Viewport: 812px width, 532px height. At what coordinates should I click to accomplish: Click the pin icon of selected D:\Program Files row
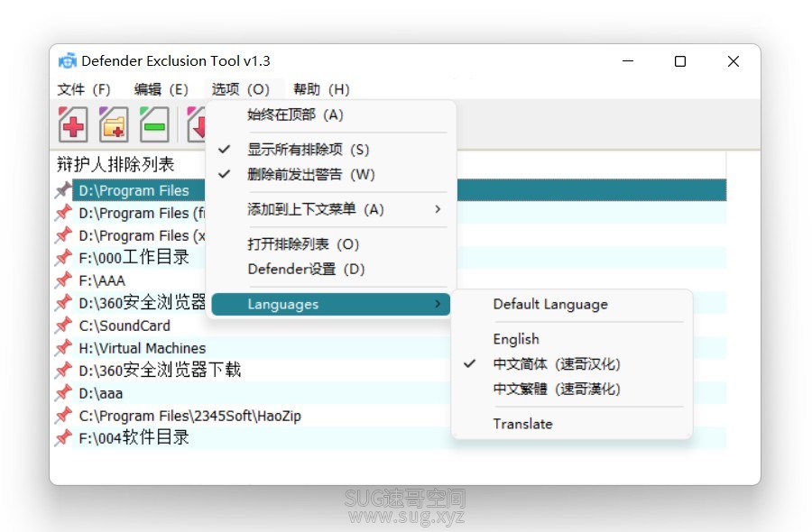click(63, 190)
